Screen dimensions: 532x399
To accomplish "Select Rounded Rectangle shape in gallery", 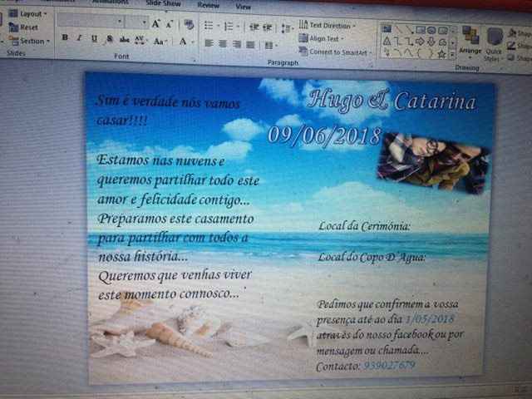I will (x=443, y=31).
